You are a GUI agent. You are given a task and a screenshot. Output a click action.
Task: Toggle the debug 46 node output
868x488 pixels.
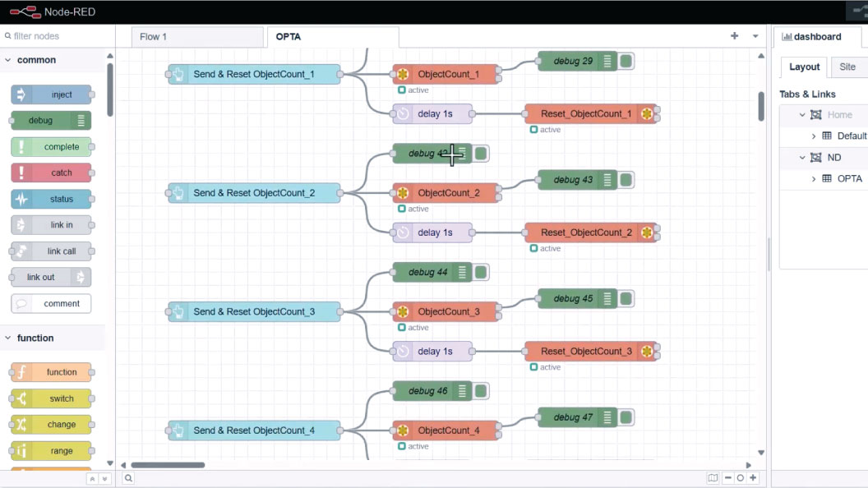point(481,391)
